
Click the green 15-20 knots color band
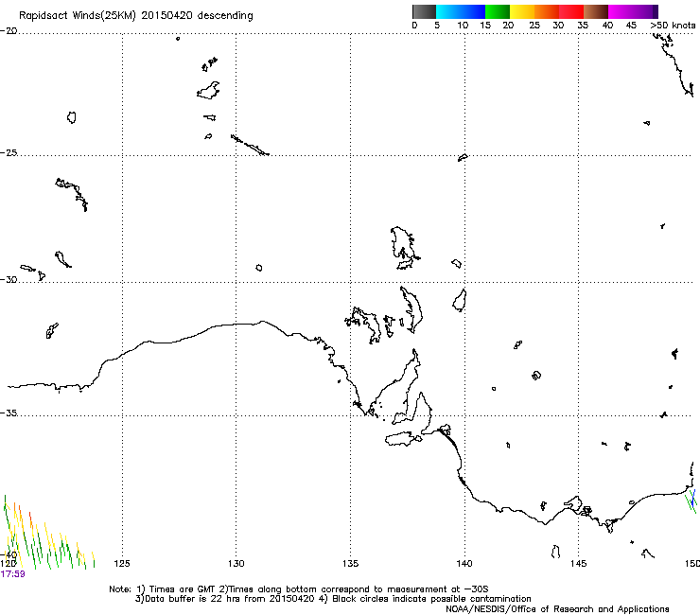[498, 11]
